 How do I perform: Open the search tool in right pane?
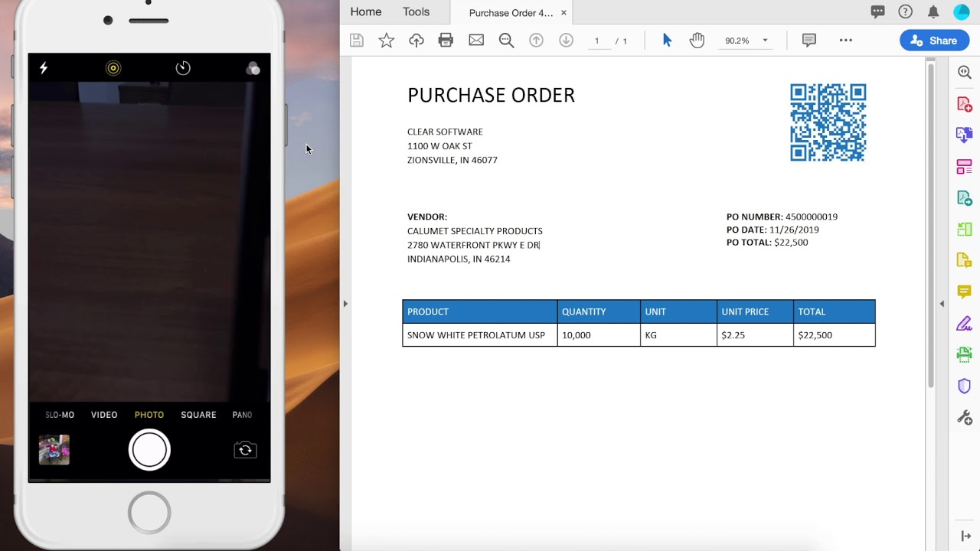[965, 72]
